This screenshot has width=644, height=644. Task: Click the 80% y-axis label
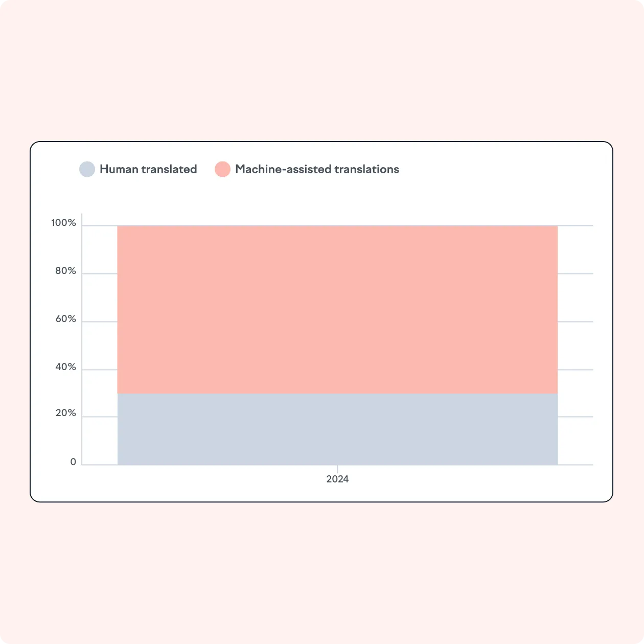click(65, 271)
